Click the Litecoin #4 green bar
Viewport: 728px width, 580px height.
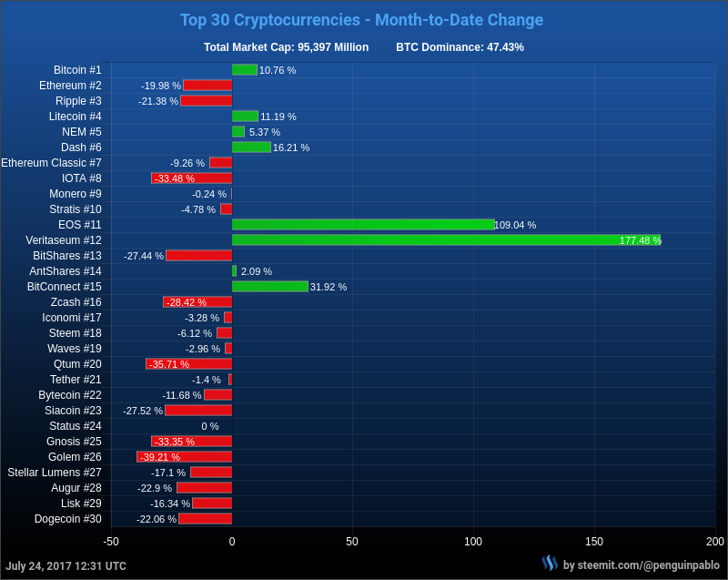point(245,117)
